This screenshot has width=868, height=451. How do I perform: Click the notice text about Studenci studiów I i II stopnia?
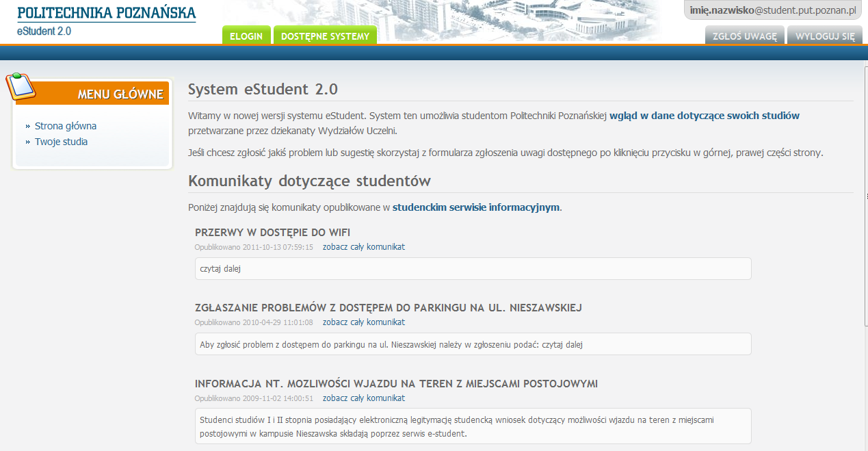pyautogui.click(x=456, y=426)
